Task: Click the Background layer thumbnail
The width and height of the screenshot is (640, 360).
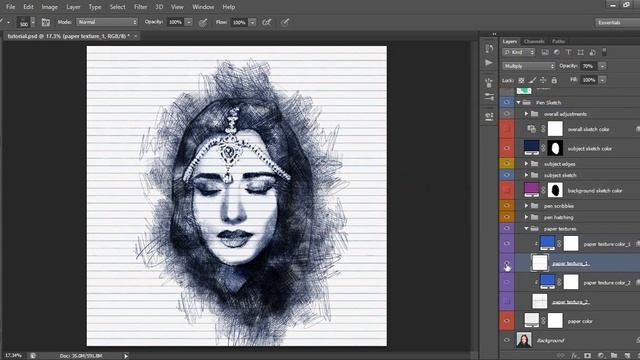Action: click(x=524, y=340)
